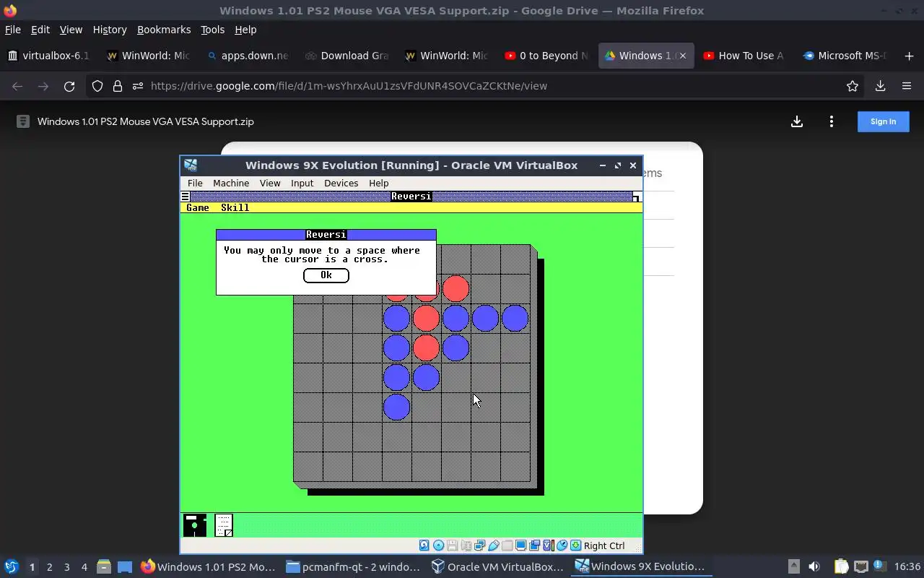Open pcmanfm-qt taskbar entry
924x578 pixels.
[x=352, y=566]
